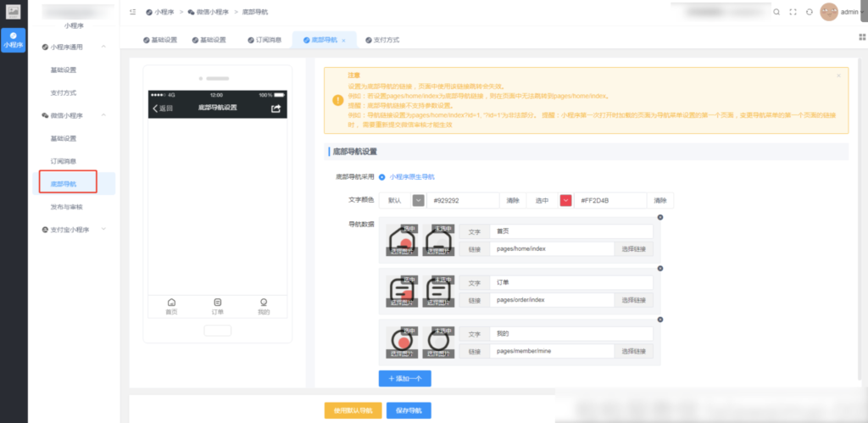868x423 pixels.
Task: Clear the selected color #FF2D4B with 清除
Action: 660,200
